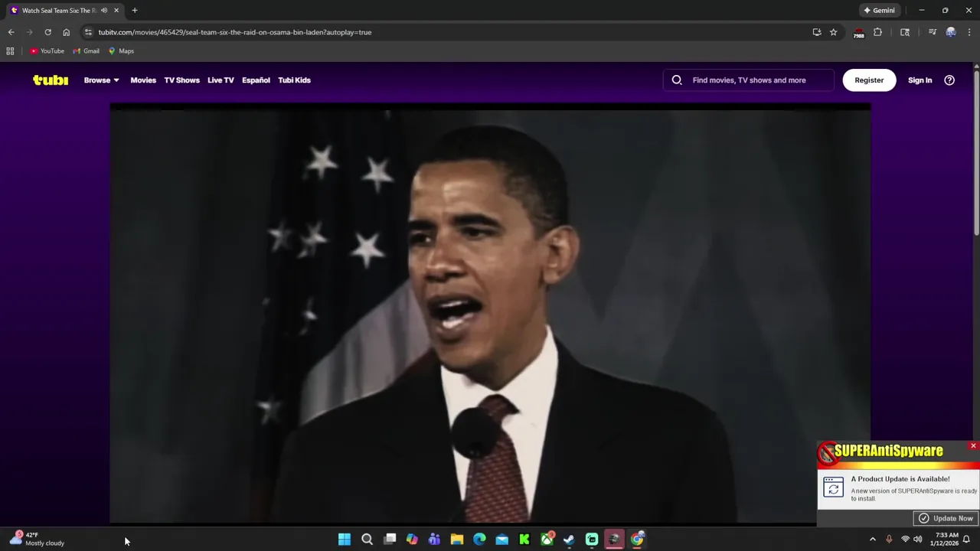Open the Chrome apps grid icon
Viewport: 980px width, 551px height.
click(x=10, y=51)
